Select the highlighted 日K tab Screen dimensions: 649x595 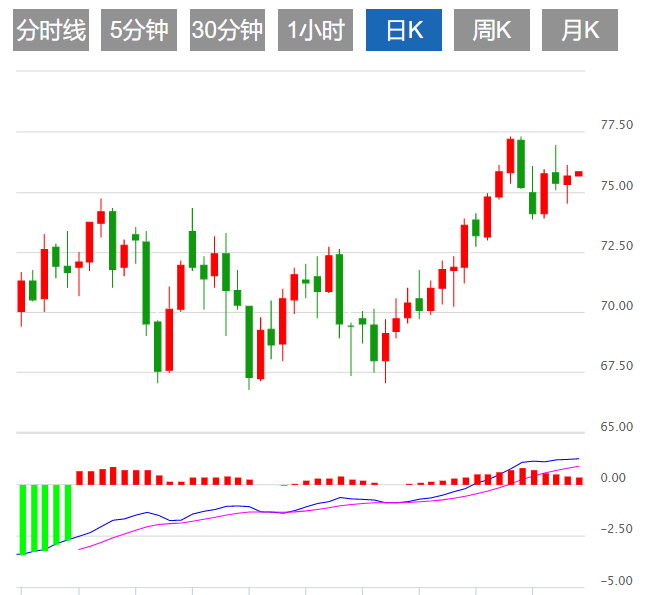pyautogui.click(x=404, y=31)
